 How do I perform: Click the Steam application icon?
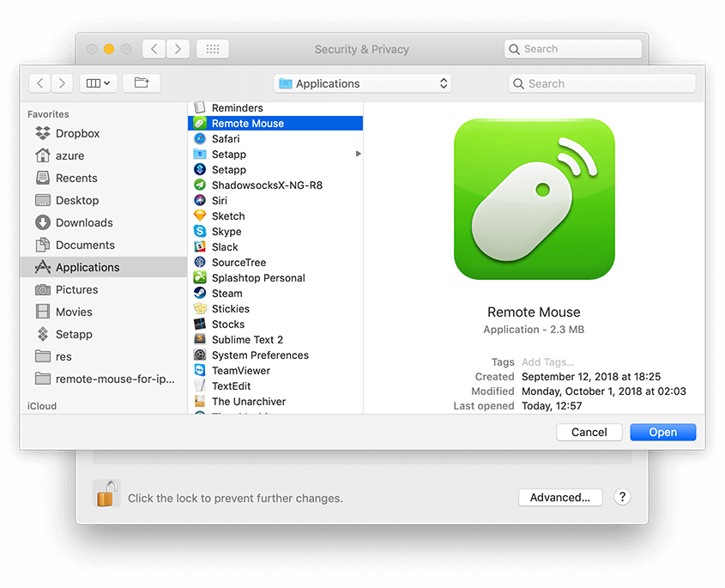click(x=199, y=294)
